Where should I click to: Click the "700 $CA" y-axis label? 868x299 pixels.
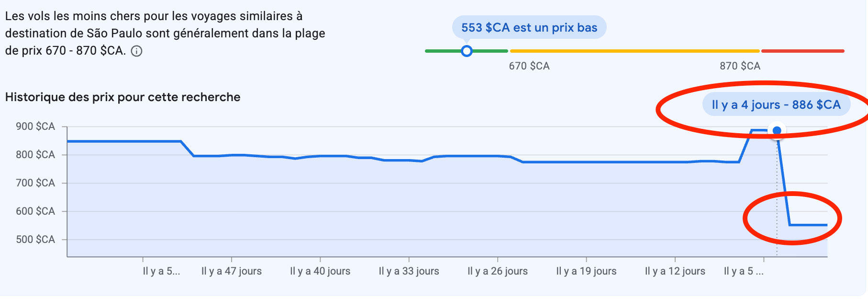tap(35, 183)
